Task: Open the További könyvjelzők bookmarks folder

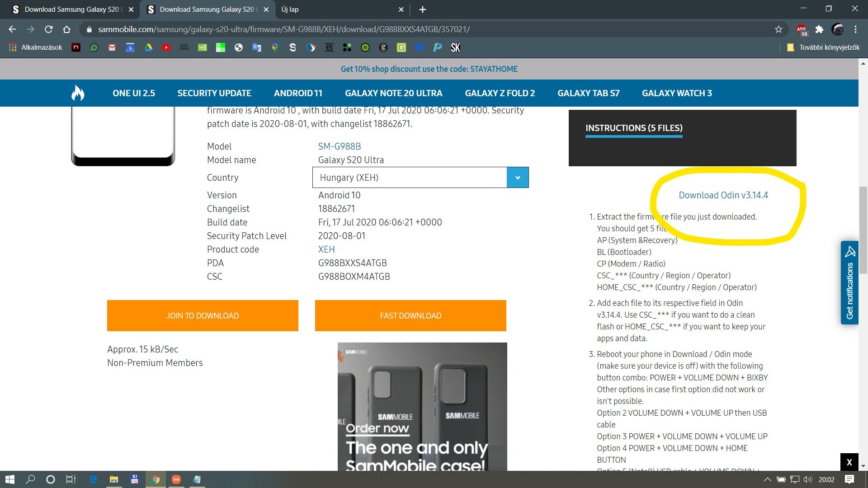Action: [823, 47]
